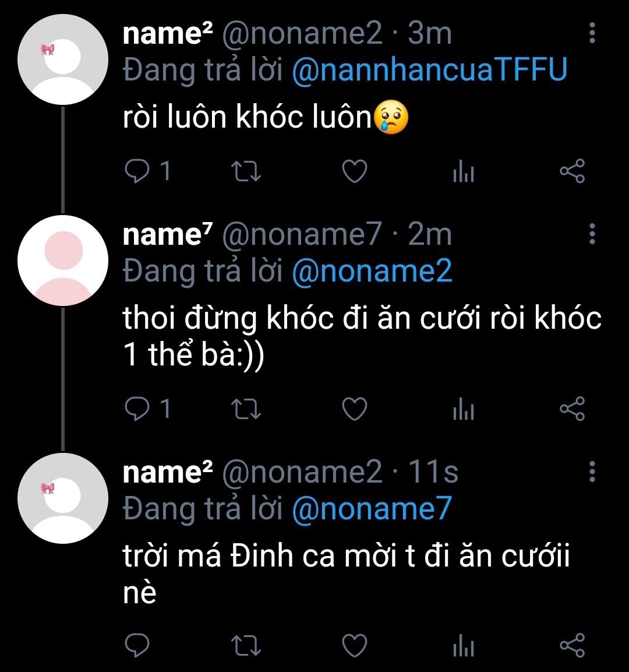Reply to the "ròi luôn khóc luôn" tweet
The width and height of the screenshot is (629, 672).
138,172
